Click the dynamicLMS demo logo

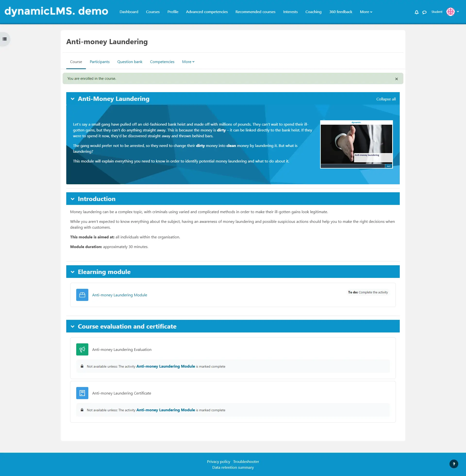click(56, 11)
